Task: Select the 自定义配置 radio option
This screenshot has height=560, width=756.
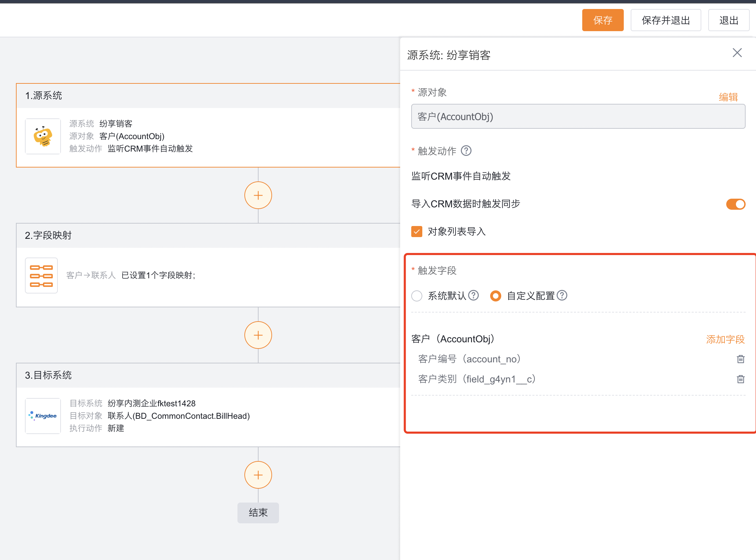Action: click(x=496, y=296)
